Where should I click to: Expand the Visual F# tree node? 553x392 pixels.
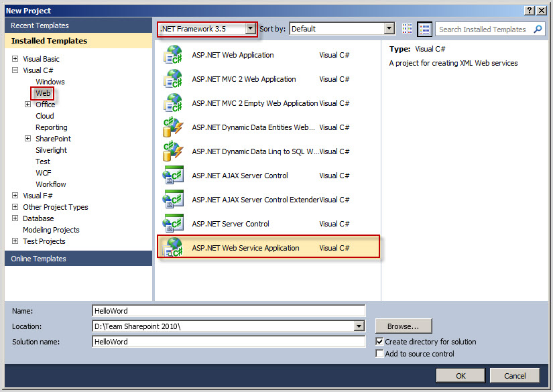coord(15,195)
